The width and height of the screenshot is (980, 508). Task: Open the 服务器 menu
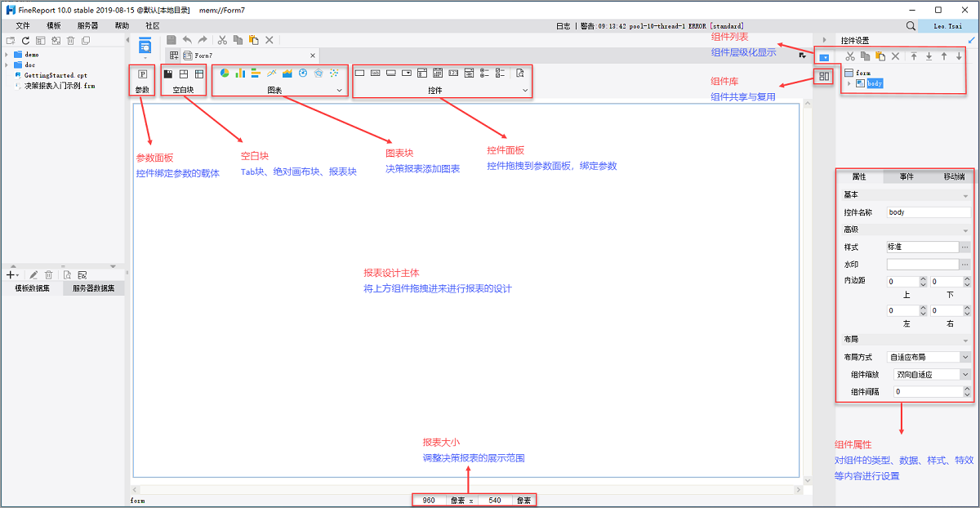point(88,26)
